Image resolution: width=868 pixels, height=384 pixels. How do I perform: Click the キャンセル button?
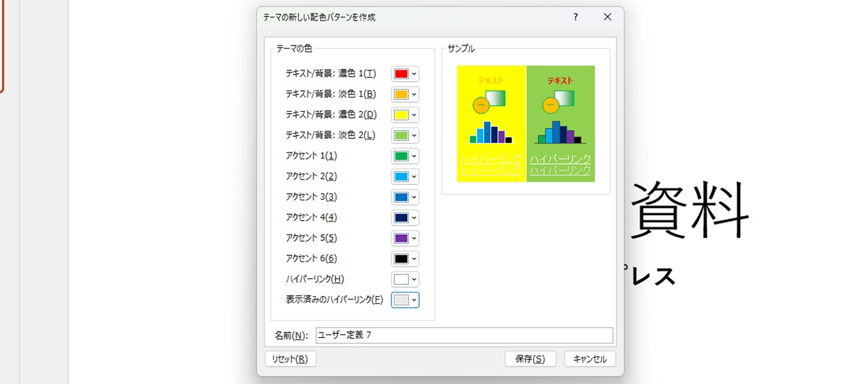(589, 359)
